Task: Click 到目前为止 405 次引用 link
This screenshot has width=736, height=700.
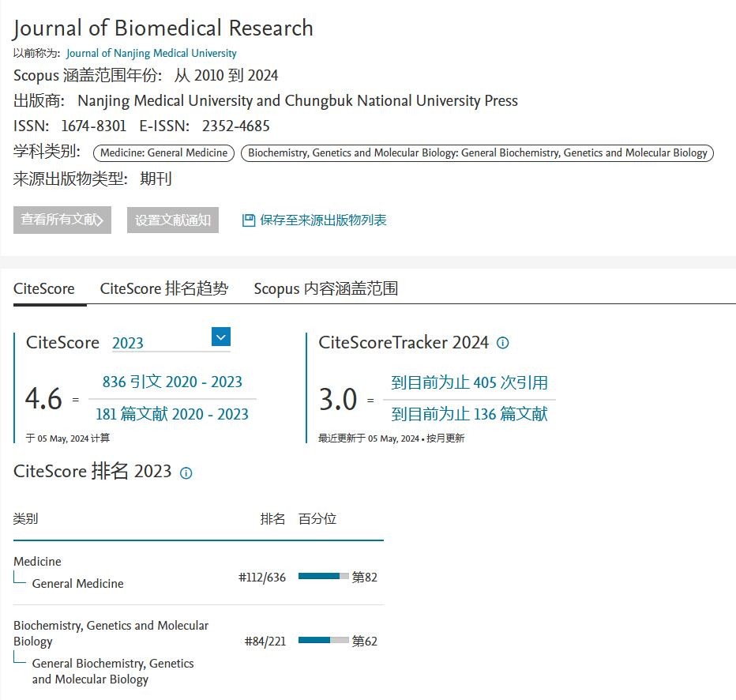Action: click(469, 383)
